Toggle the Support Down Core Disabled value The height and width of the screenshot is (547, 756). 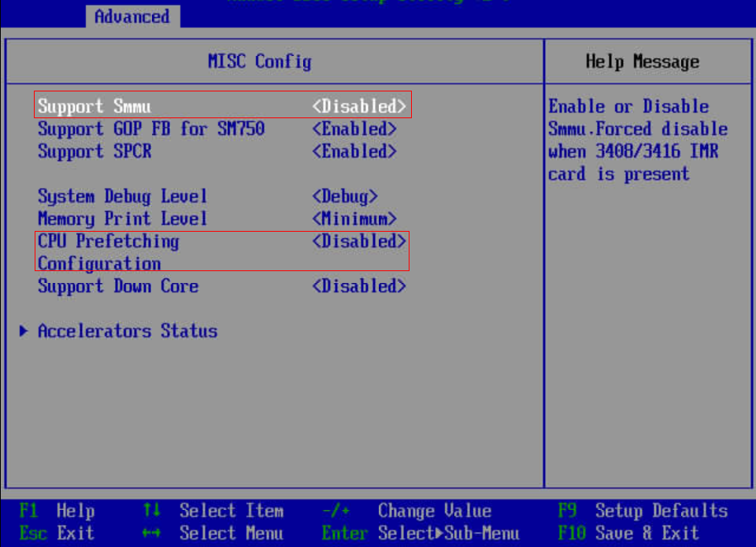click(x=359, y=286)
